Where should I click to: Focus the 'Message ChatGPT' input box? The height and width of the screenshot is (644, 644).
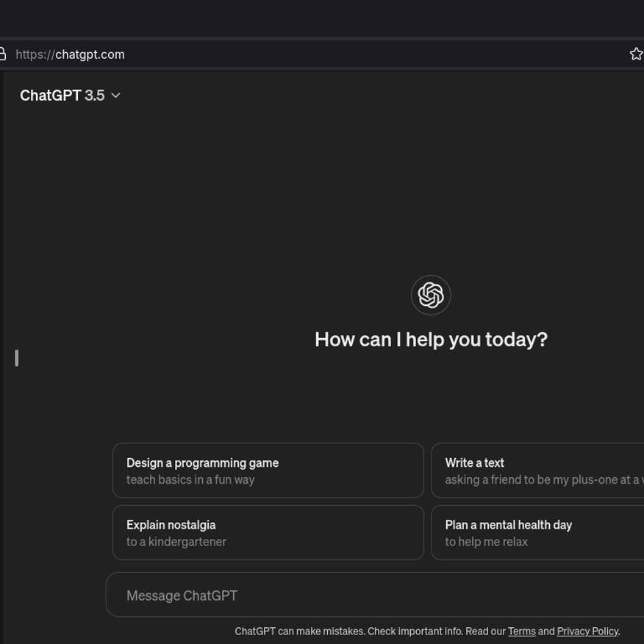375,595
